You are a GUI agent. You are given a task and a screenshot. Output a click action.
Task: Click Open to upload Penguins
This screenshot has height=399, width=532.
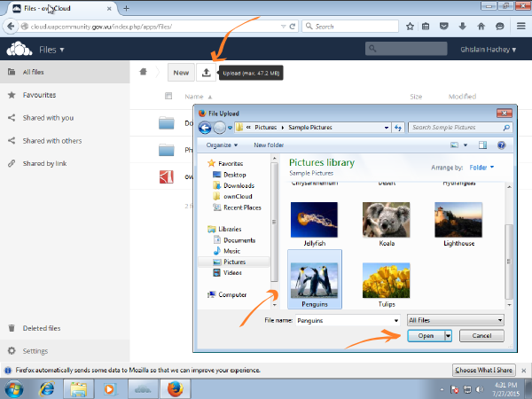pos(426,335)
